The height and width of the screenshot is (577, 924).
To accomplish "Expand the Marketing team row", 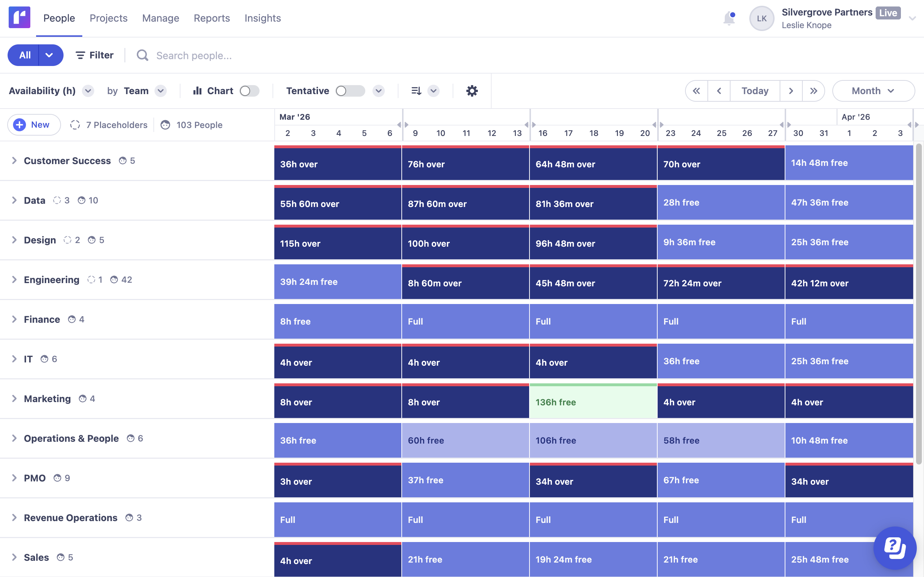I will pos(14,399).
